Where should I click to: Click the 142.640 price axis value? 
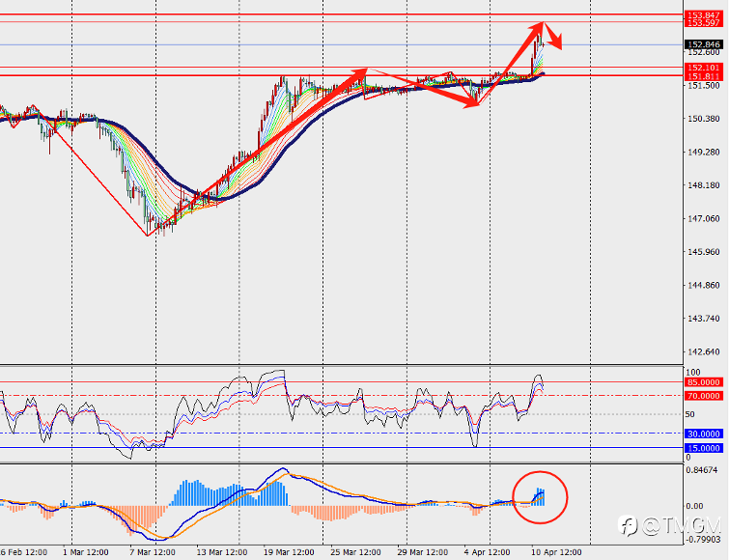(x=704, y=351)
